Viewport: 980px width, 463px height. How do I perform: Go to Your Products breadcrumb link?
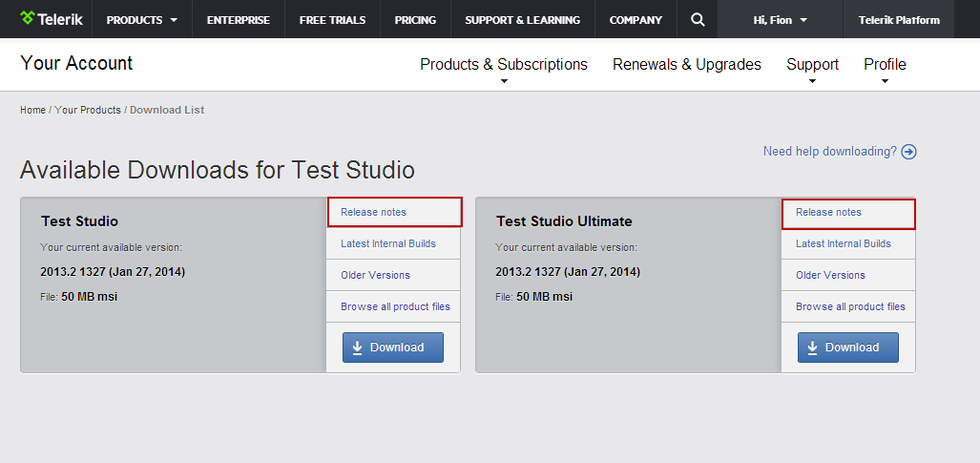(x=88, y=110)
